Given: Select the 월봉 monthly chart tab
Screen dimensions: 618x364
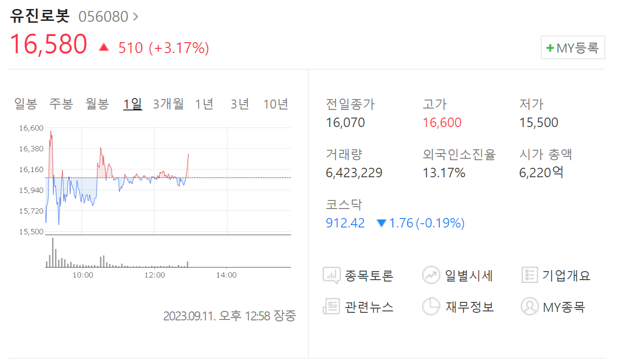Looking at the screenshot, I should [97, 104].
